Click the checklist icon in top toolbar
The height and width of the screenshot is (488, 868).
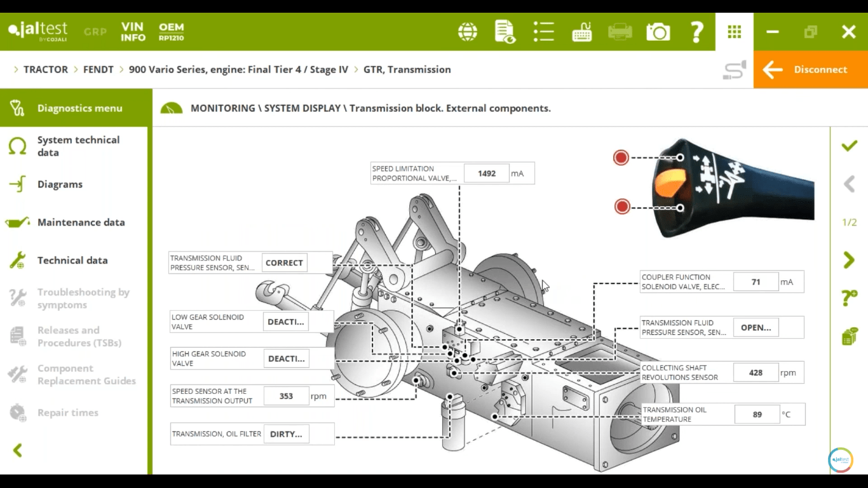543,32
